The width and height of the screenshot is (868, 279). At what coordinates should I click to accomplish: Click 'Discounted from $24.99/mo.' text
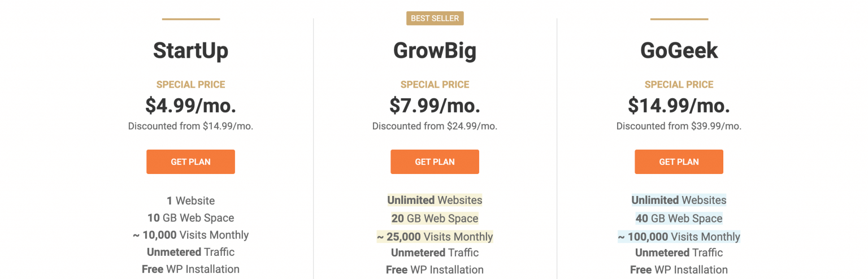pos(435,127)
